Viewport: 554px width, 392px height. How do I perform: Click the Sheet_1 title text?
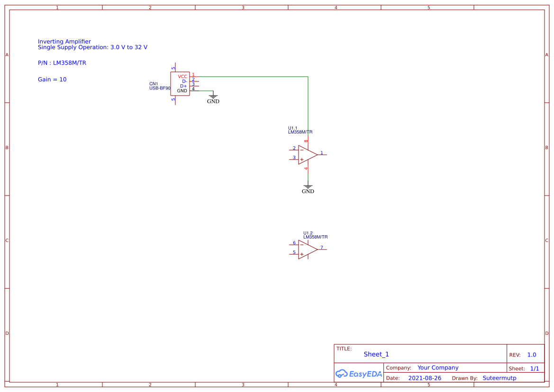tap(376, 354)
